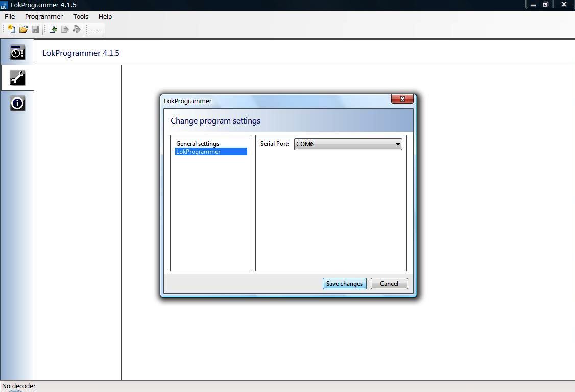Click the Read decoder data toolbar icon
This screenshot has width=575, height=392.
click(53, 29)
